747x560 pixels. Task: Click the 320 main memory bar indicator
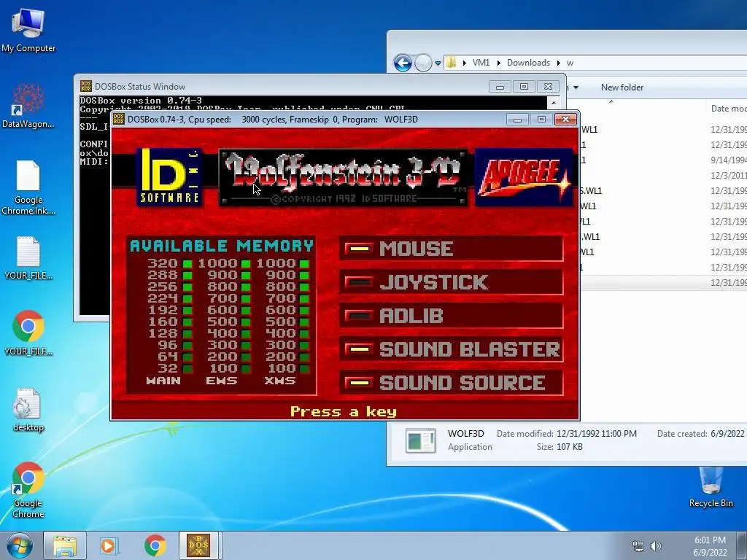click(187, 263)
